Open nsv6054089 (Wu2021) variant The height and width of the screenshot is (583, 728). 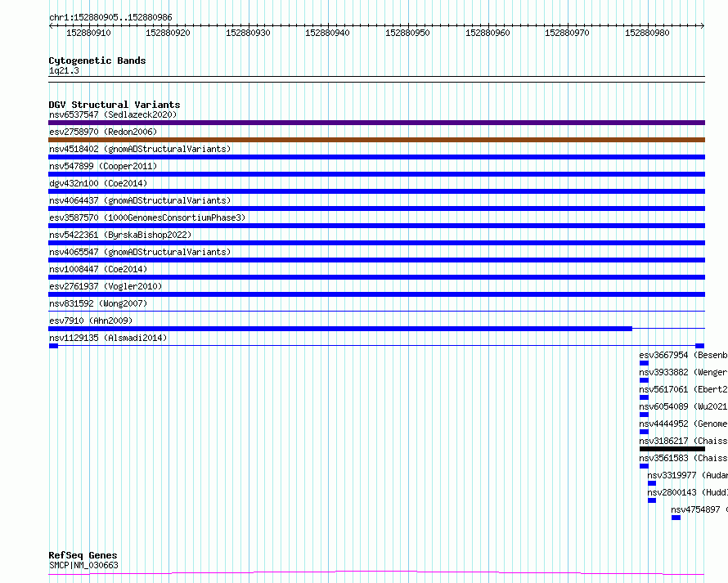pyautogui.click(x=684, y=406)
